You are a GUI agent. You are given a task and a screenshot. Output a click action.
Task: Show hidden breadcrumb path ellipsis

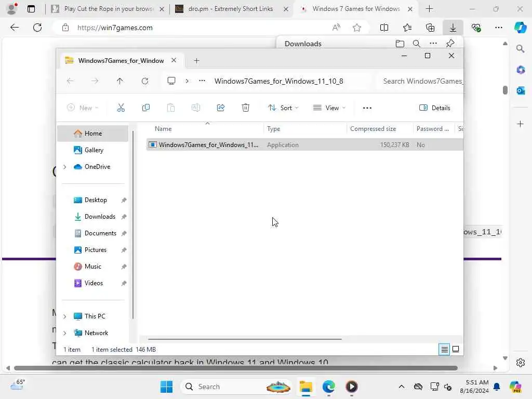click(202, 81)
